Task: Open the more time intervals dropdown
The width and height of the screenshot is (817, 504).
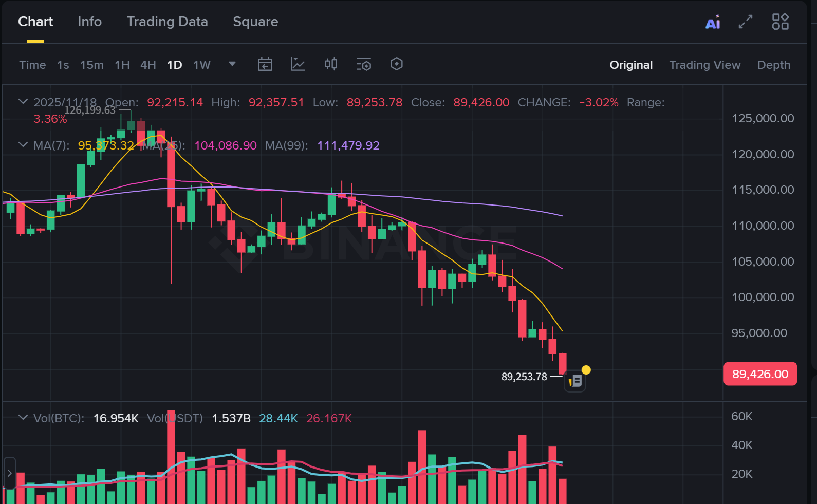Action: (232, 64)
